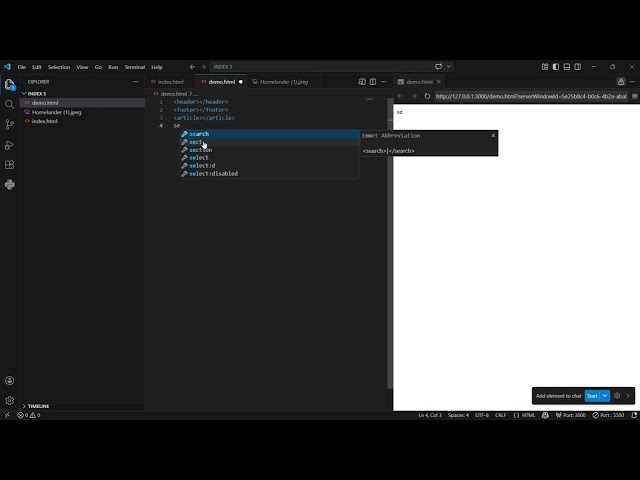The height and width of the screenshot is (480, 640).
Task: Click the Port : 5500 Live Server item
Action: tap(609, 415)
